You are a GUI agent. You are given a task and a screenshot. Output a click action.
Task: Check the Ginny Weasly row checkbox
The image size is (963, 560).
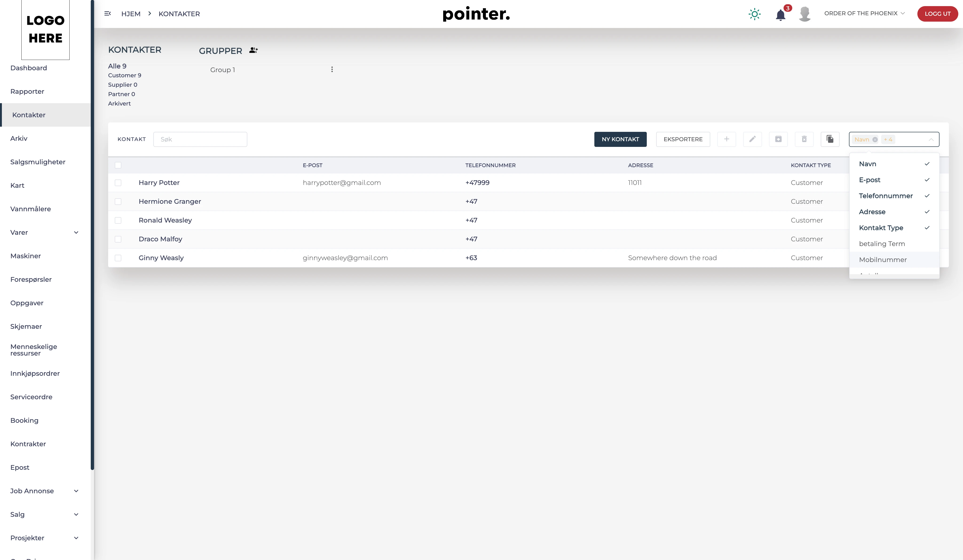click(x=118, y=258)
